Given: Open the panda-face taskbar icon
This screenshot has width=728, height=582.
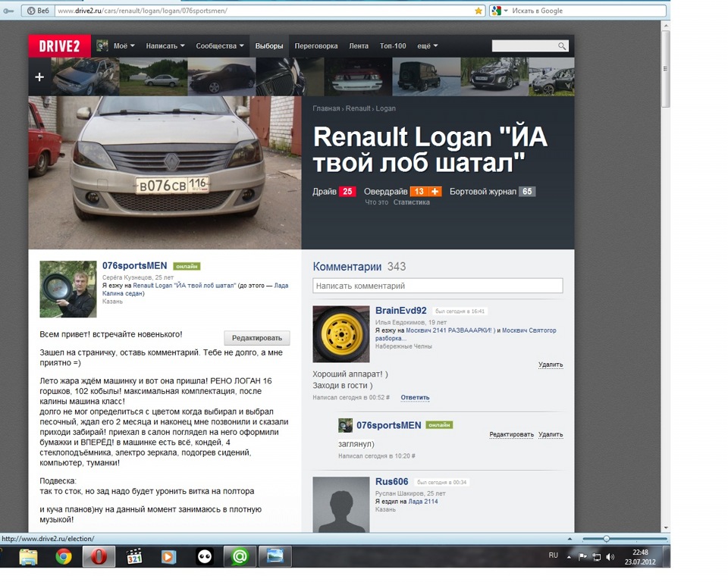Looking at the screenshot, I should click(x=204, y=556).
